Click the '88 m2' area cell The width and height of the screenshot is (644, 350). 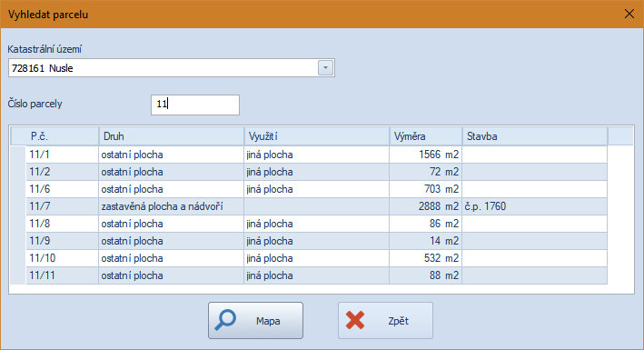[x=425, y=275]
